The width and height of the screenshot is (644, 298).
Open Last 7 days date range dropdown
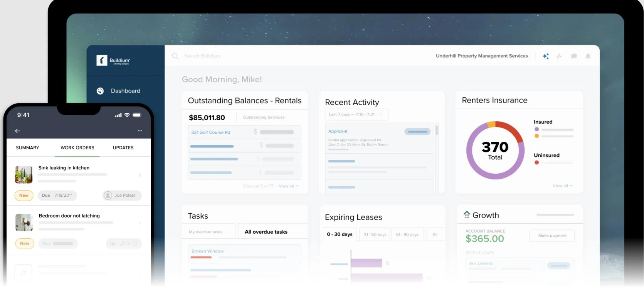tap(356, 114)
